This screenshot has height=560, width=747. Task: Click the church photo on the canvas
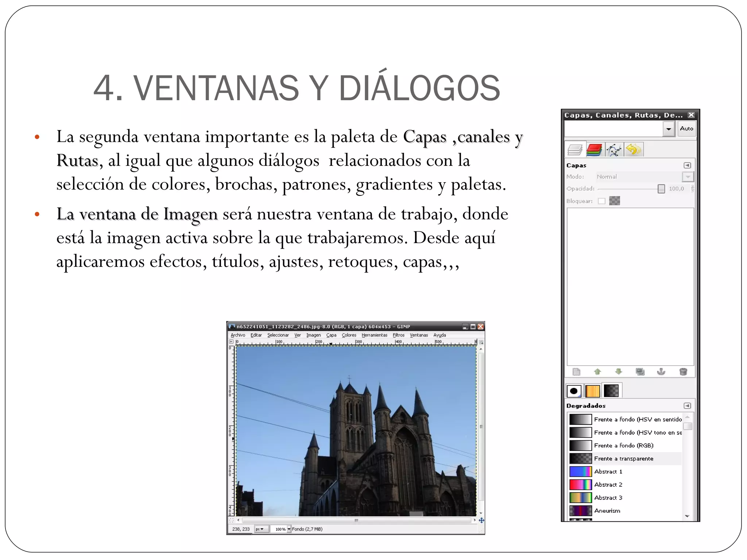(356, 431)
